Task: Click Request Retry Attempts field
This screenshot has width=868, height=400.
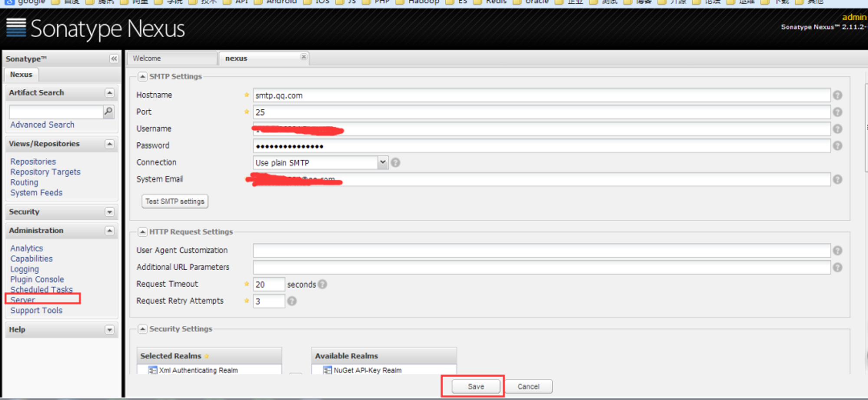Action: pyautogui.click(x=269, y=301)
